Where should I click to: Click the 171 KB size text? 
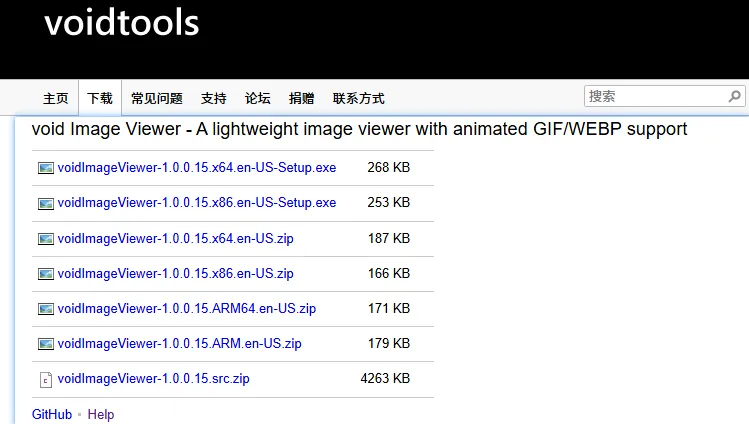(x=389, y=308)
